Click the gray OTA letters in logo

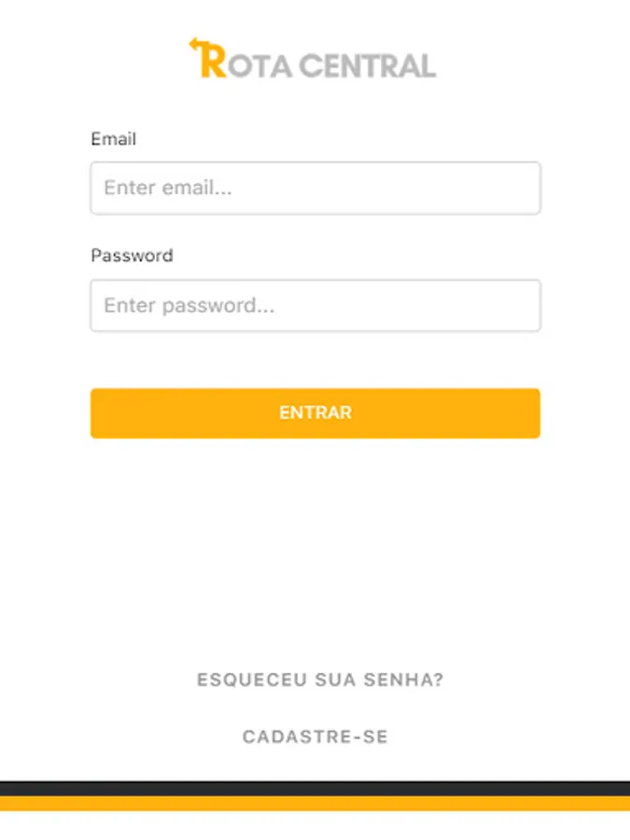click(259, 66)
